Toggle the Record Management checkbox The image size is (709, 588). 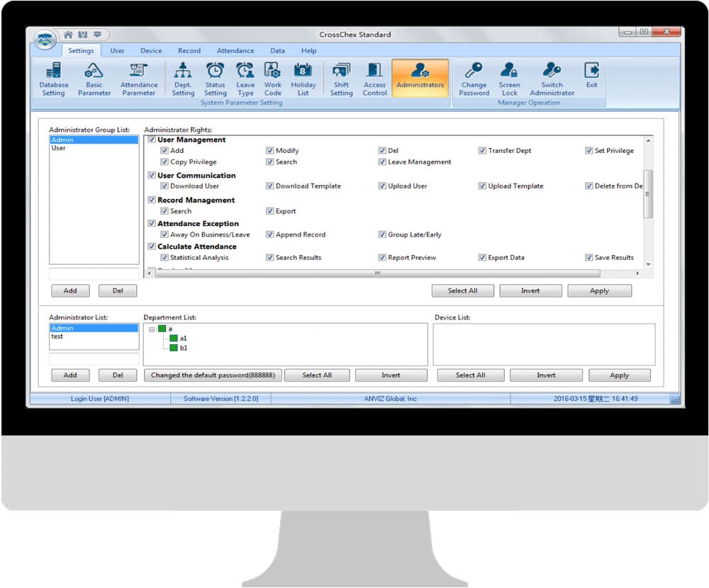tap(152, 199)
